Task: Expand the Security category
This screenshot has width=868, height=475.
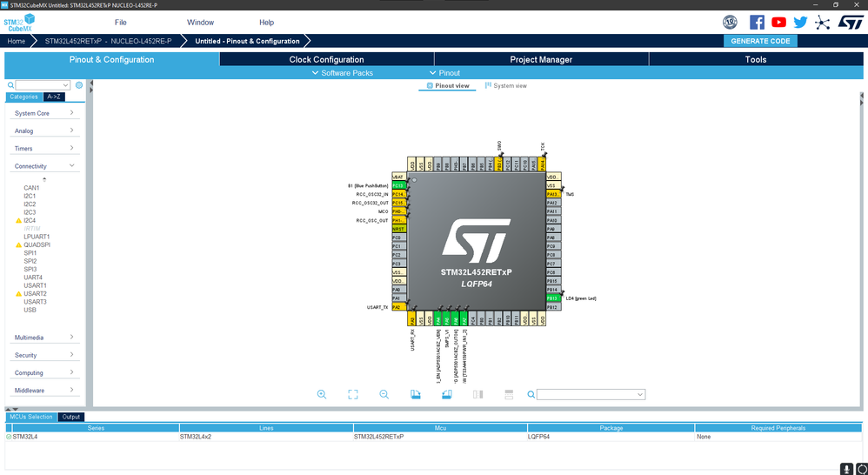Action: tap(44, 355)
